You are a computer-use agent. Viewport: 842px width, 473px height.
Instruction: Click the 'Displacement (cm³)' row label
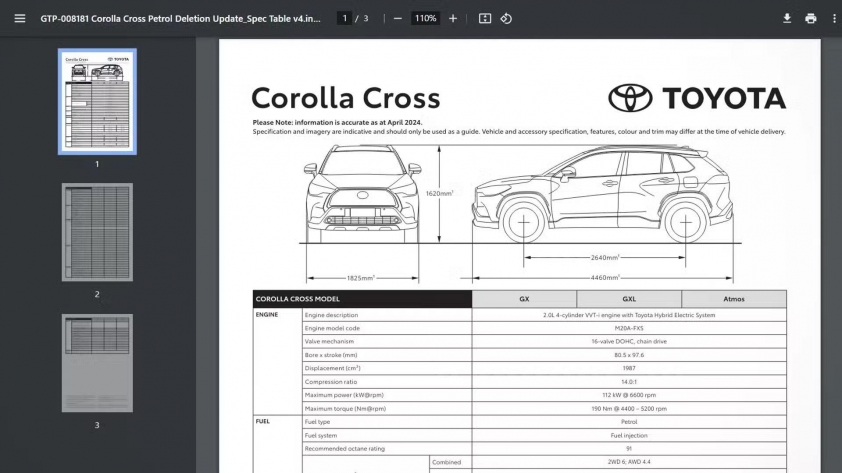tap(332, 368)
